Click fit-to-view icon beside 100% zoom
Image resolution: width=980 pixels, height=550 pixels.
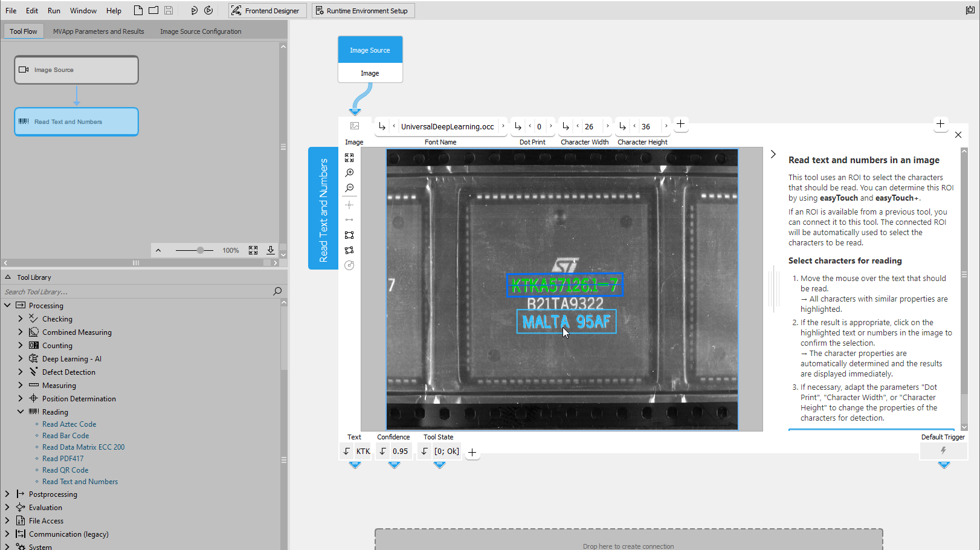[253, 250]
